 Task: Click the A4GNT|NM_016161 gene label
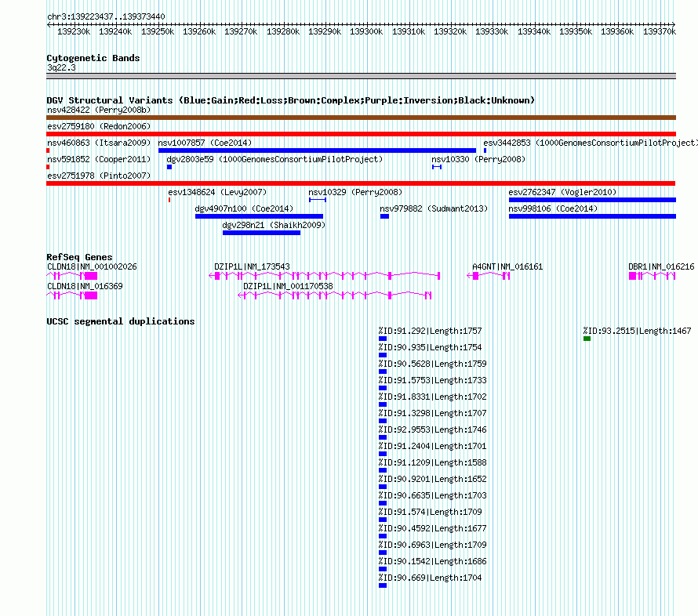[x=507, y=266]
